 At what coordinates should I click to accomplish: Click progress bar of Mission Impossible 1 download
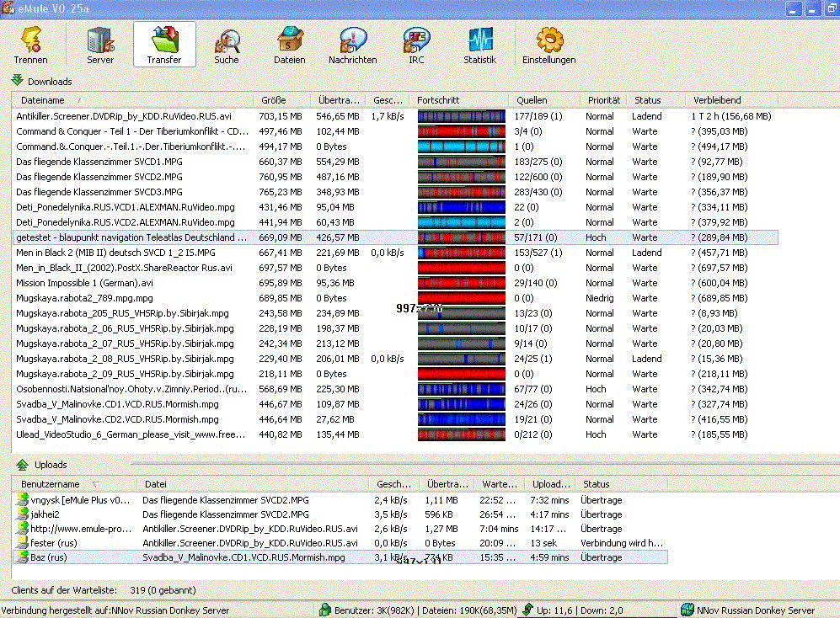click(461, 283)
